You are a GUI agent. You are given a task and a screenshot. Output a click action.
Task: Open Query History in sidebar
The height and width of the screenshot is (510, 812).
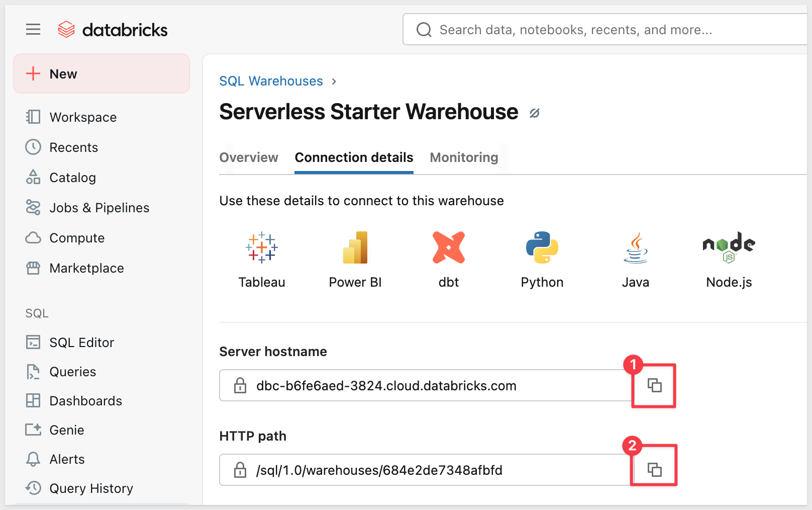[91, 488]
